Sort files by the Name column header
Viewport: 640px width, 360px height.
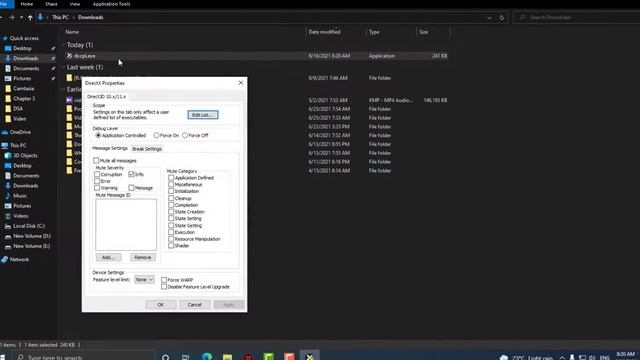72,32
